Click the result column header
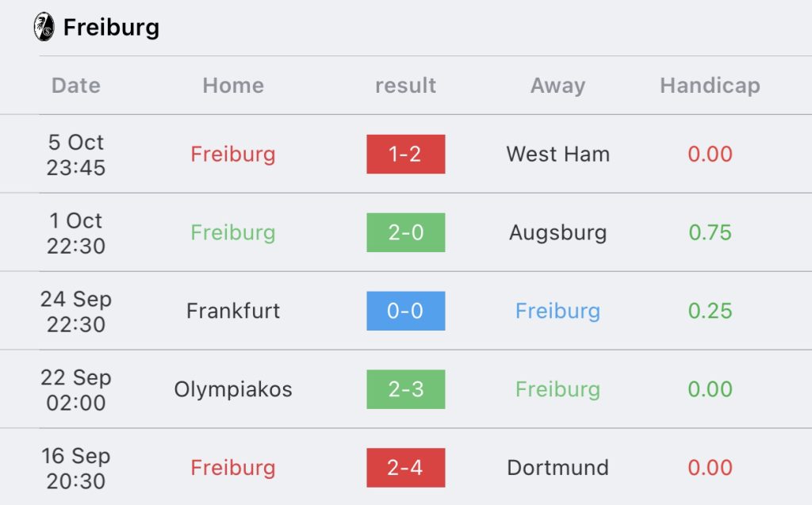 pos(405,86)
